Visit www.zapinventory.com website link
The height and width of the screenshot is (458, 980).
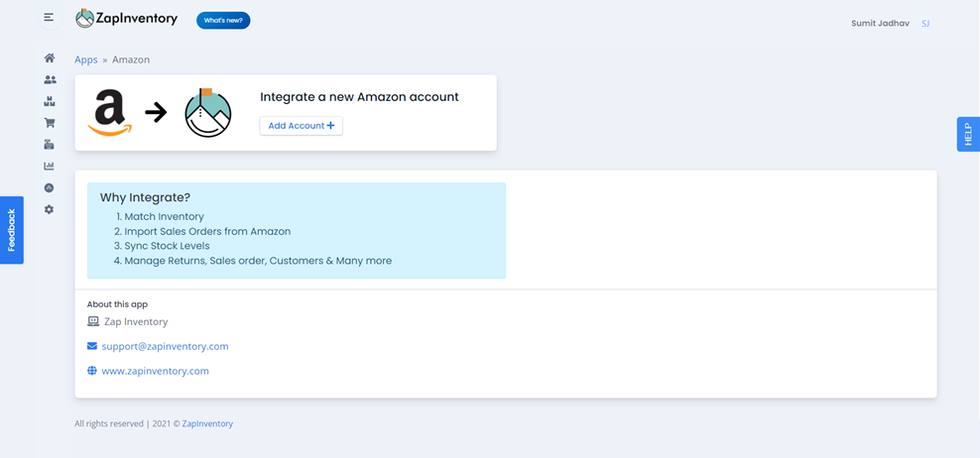(155, 371)
